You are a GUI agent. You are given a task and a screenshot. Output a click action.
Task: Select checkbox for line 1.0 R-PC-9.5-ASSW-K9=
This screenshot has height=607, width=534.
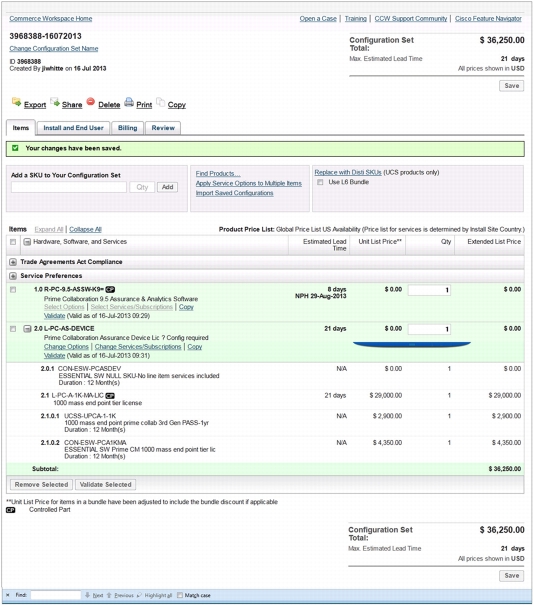(x=13, y=290)
